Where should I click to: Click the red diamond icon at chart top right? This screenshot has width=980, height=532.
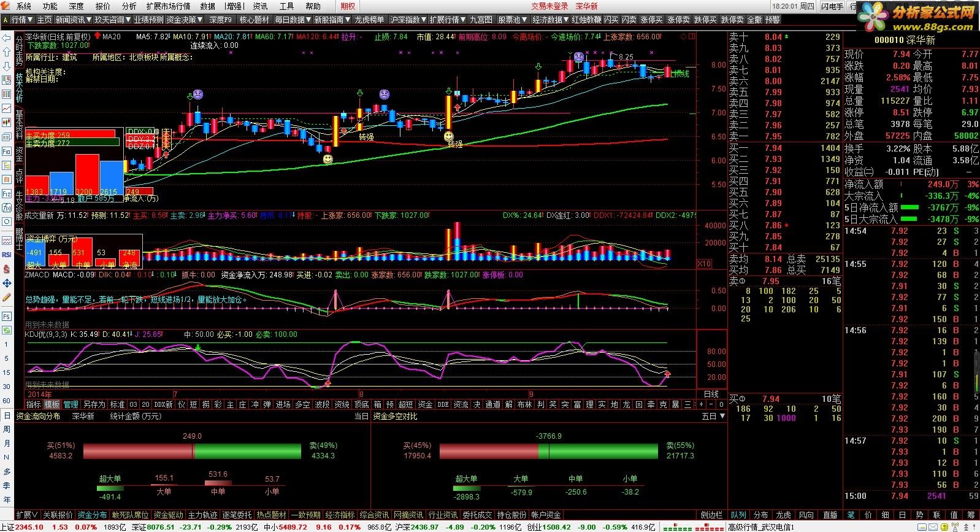tap(684, 36)
